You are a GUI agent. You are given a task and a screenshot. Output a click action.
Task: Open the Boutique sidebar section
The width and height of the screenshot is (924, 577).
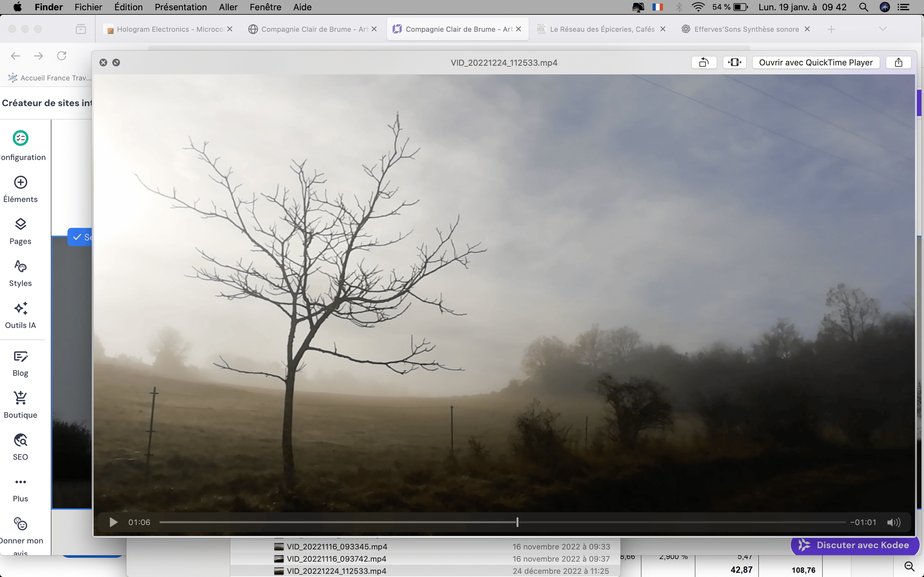coord(20,405)
